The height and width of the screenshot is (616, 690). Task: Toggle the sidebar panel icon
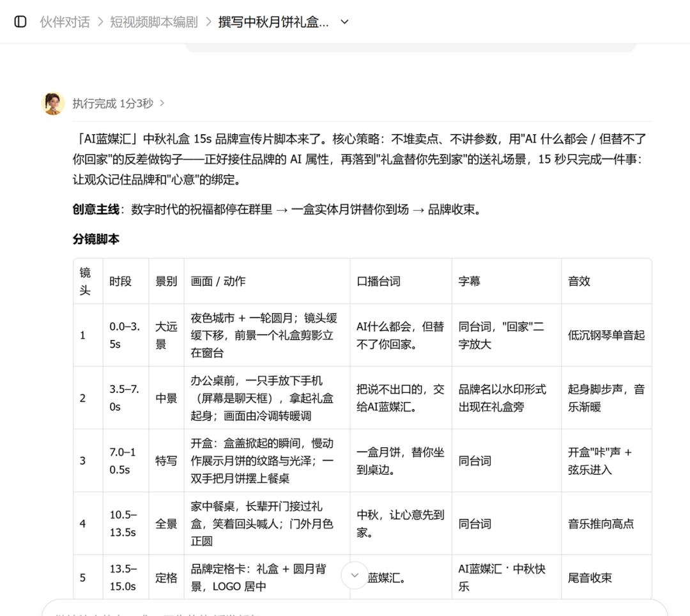pyautogui.click(x=20, y=22)
